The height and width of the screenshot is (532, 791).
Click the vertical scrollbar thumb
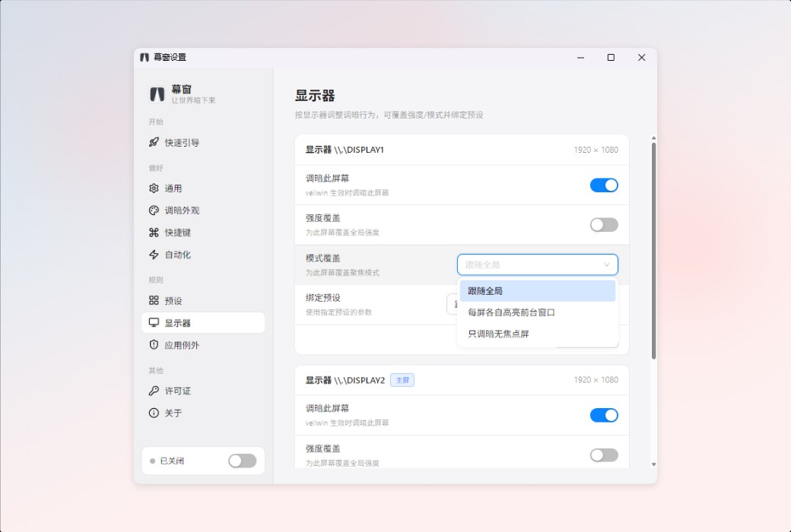(654, 251)
